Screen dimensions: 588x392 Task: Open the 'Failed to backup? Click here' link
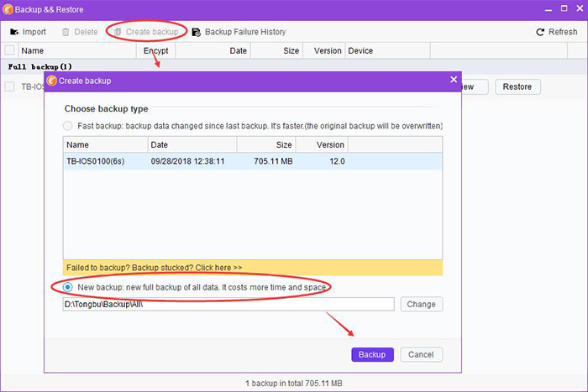[x=154, y=268]
